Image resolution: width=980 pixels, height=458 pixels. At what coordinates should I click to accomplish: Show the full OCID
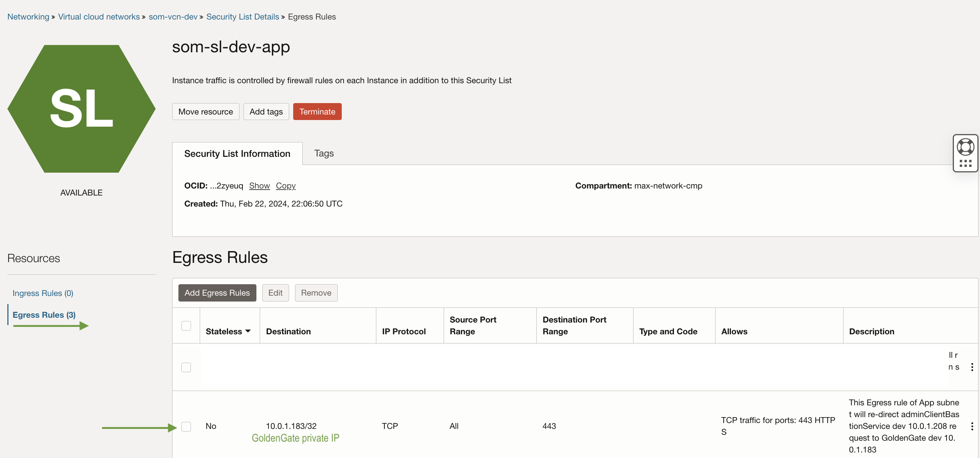pos(259,186)
